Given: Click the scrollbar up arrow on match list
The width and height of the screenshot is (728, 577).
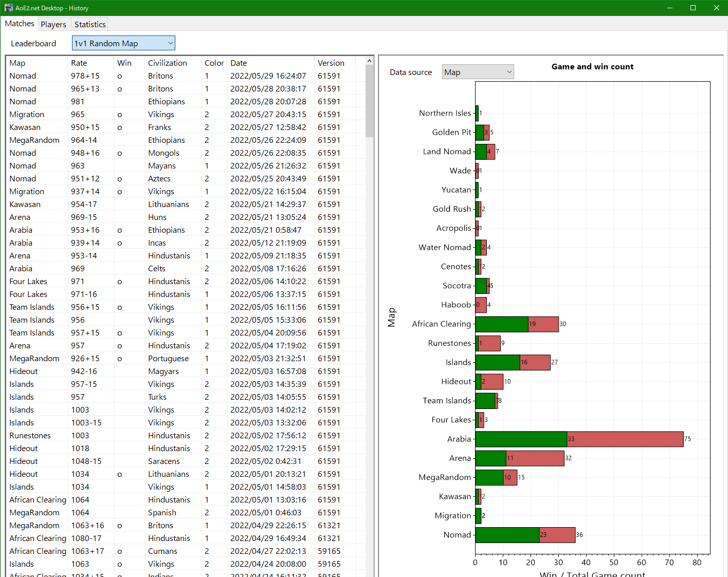Looking at the screenshot, I should pos(369,60).
